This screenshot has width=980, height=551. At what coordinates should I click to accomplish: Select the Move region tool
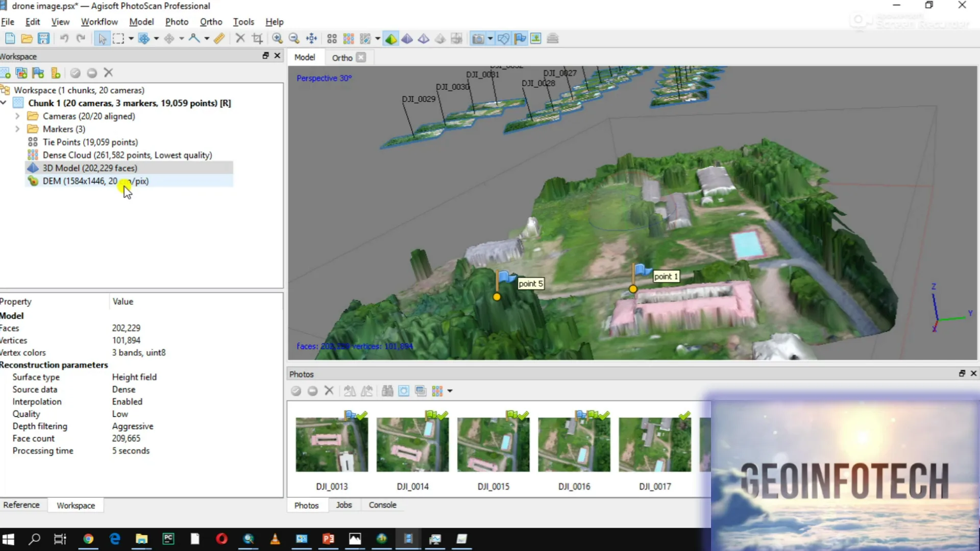coord(144,38)
